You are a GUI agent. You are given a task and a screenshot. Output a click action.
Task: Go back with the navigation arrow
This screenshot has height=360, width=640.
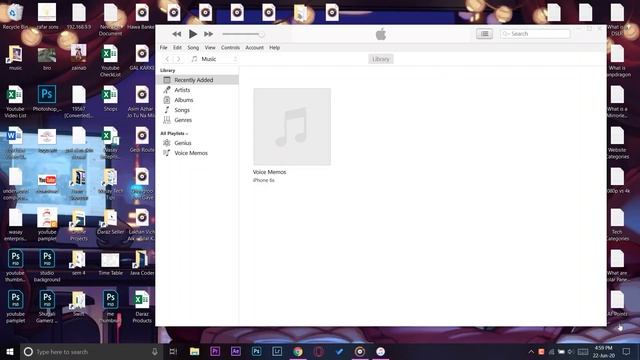coord(167,59)
